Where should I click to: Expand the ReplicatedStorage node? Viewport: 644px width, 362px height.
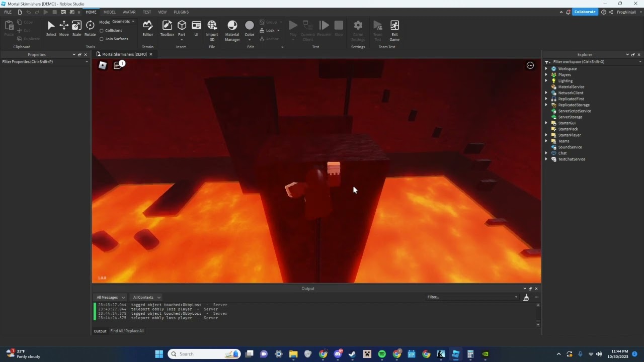(546, 105)
